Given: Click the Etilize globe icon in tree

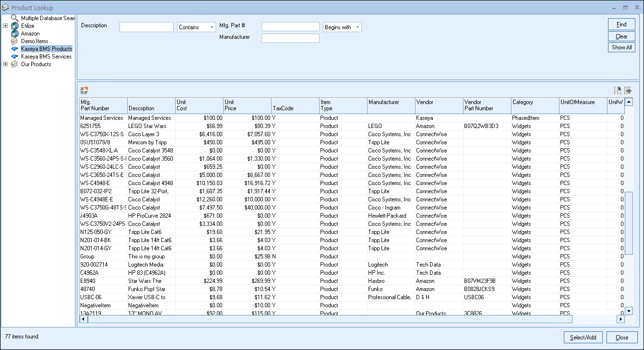Looking at the screenshot, I should point(15,26).
